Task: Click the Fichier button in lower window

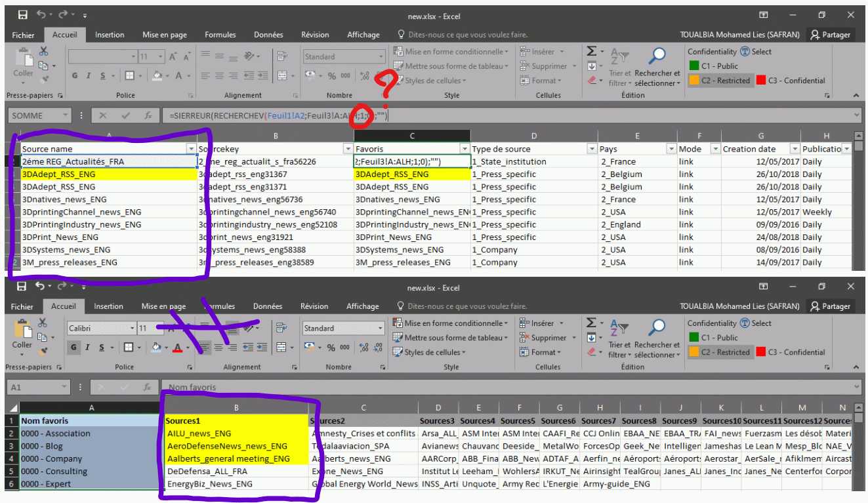Action: (x=22, y=306)
